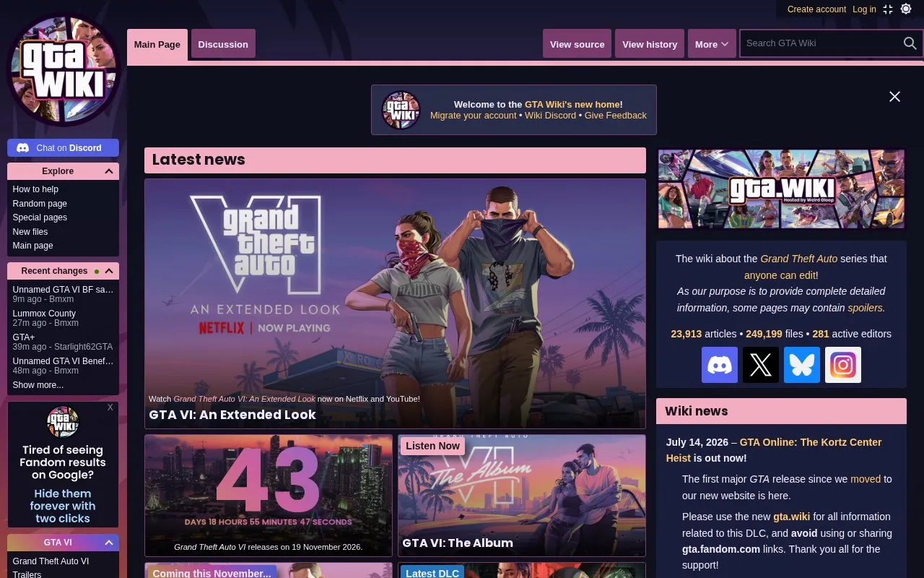This screenshot has width=924, height=578.
Task: Click the Chat on Discord button
Action: [63, 148]
